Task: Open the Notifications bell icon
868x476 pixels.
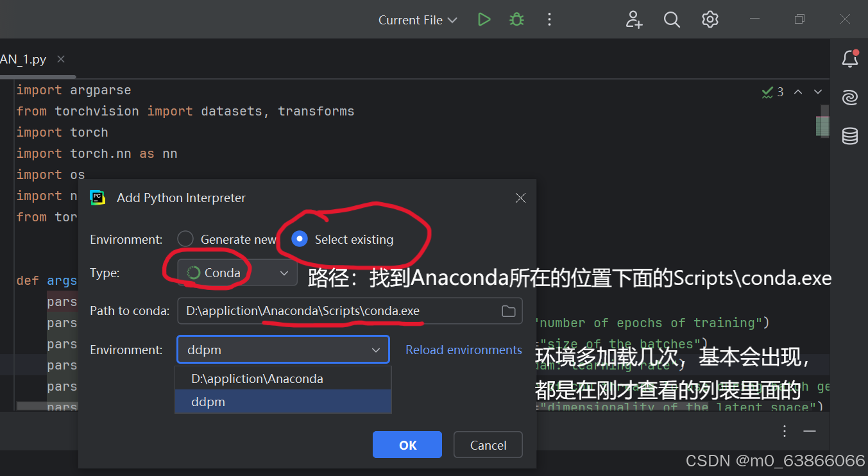Action: point(850,59)
